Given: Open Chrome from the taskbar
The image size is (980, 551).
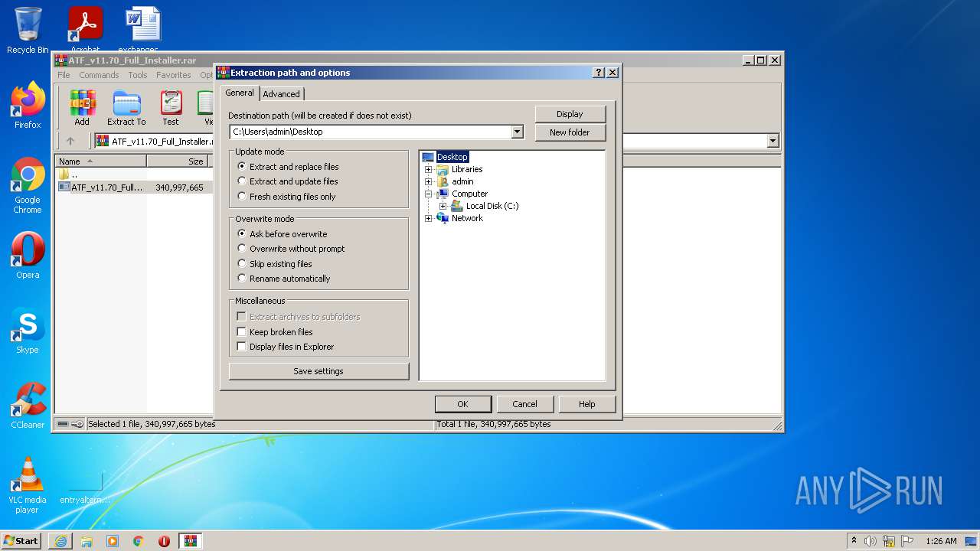Looking at the screenshot, I should (139, 541).
